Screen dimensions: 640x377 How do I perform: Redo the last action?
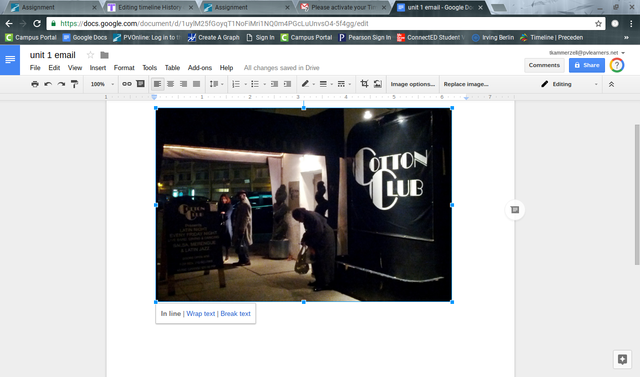[61, 84]
